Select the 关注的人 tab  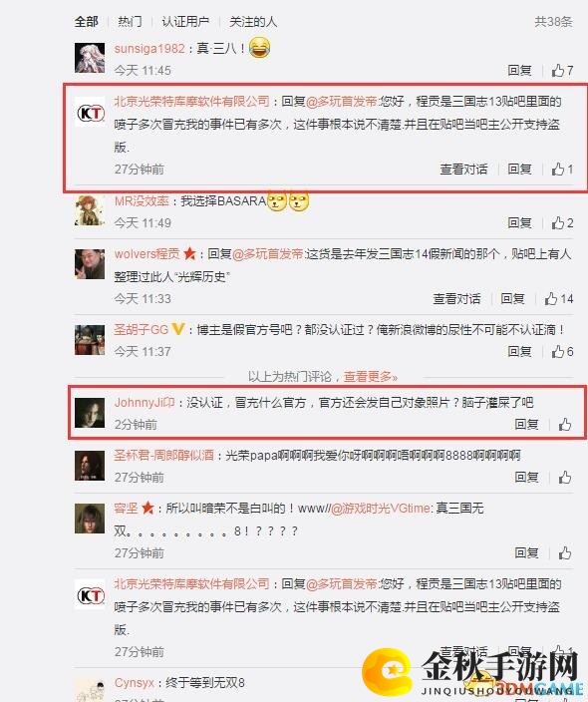click(x=253, y=22)
